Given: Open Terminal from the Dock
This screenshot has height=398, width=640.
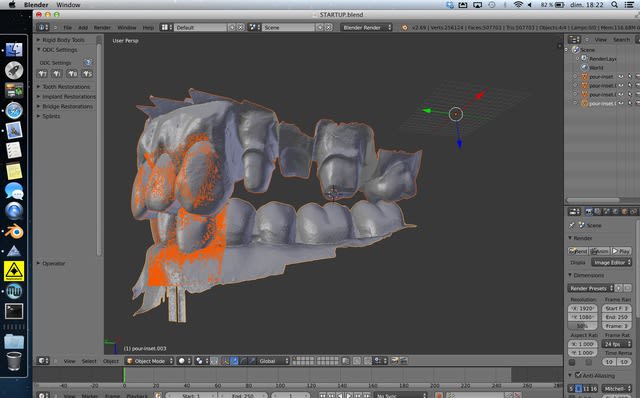Looking at the screenshot, I should point(14,311).
